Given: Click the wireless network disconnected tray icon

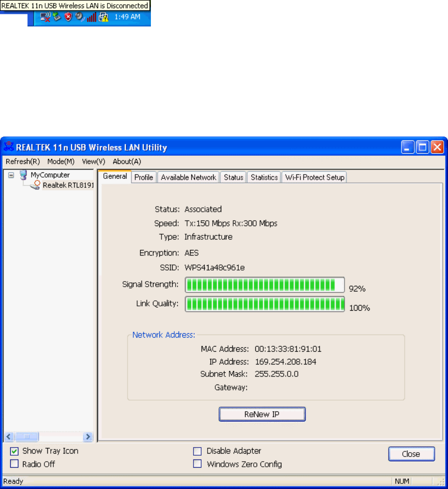Looking at the screenshot, I should (x=46, y=17).
